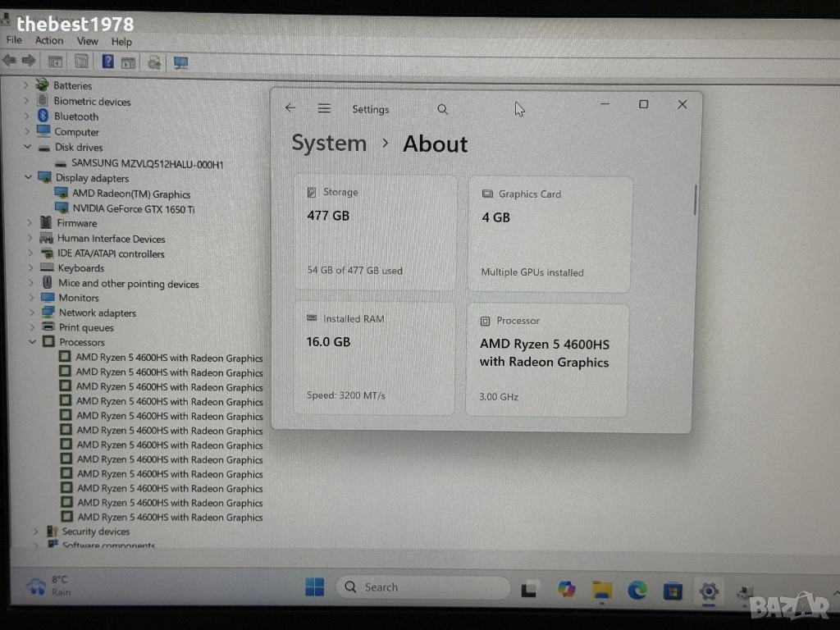Select the SAMSUNG MZVLQ512HALU disk drive
Viewport: 840px width, 630px height.
[x=147, y=164]
